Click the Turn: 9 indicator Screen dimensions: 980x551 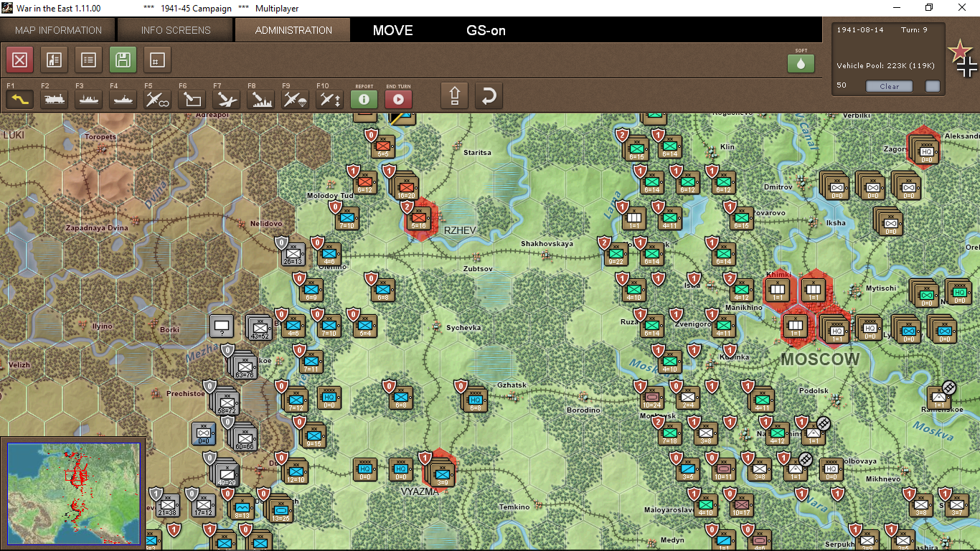coord(915,30)
